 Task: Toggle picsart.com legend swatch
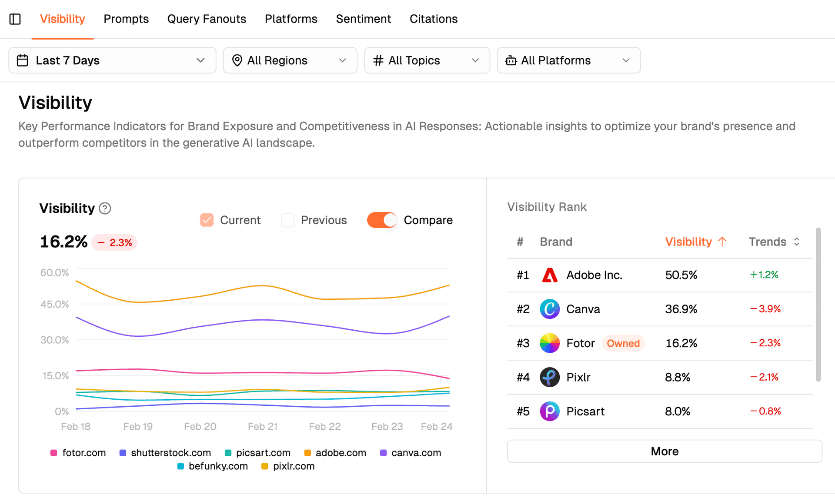228,453
